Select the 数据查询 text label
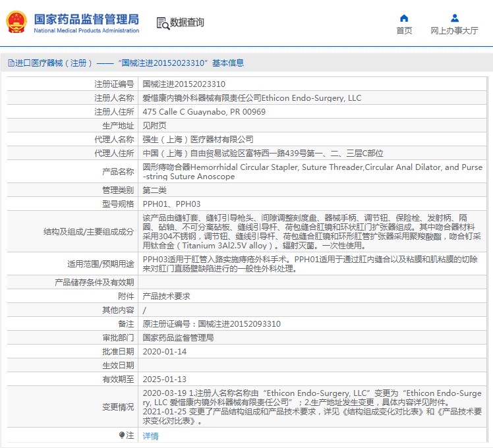The width and height of the screenshot is (493, 448). [x=187, y=23]
